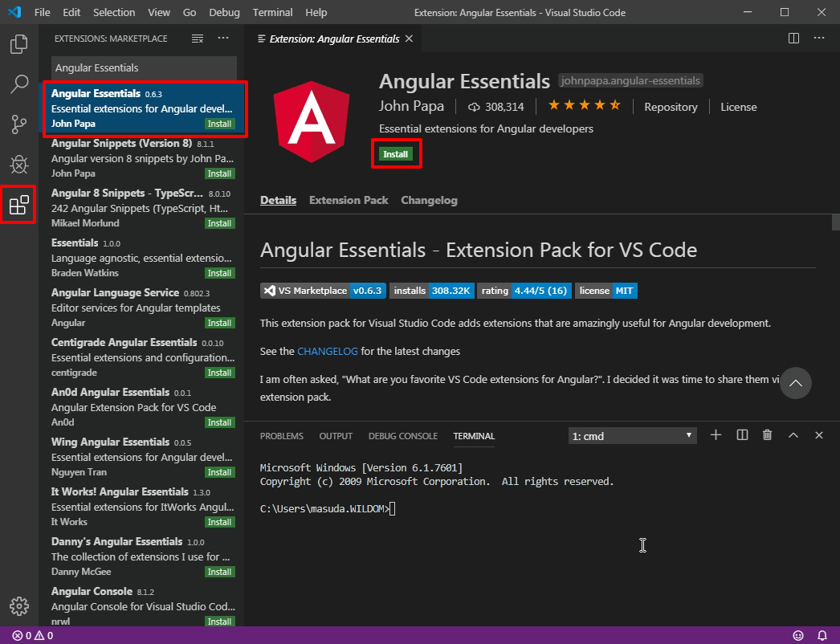
Task: Open the Debug view in the activity bar
Action: 18,165
